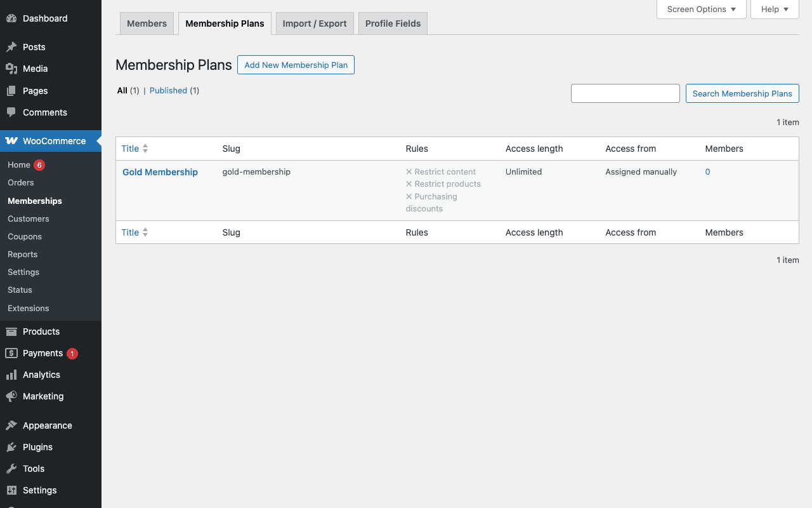Click the Marketing megaphone icon
Viewport: 812px width, 508px height.
pos(11,396)
